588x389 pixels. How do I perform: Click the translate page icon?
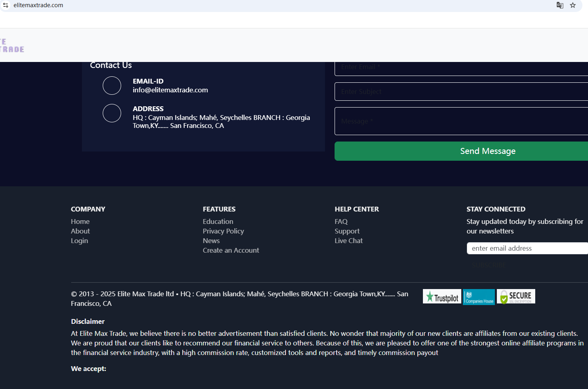pos(560,5)
